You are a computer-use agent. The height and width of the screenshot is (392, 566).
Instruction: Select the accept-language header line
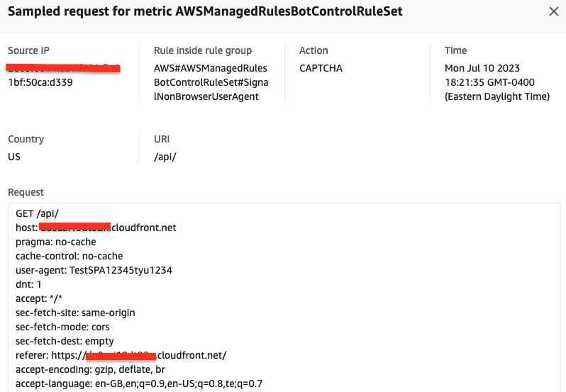[x=139, y=383]
